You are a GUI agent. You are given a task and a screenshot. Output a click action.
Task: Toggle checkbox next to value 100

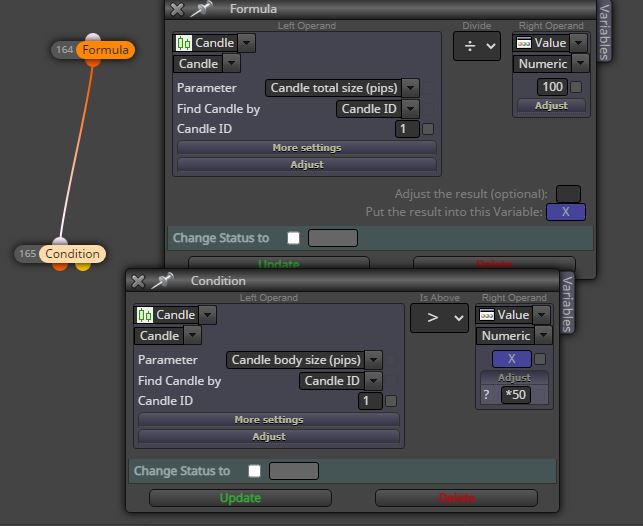(x=576, y=87)
